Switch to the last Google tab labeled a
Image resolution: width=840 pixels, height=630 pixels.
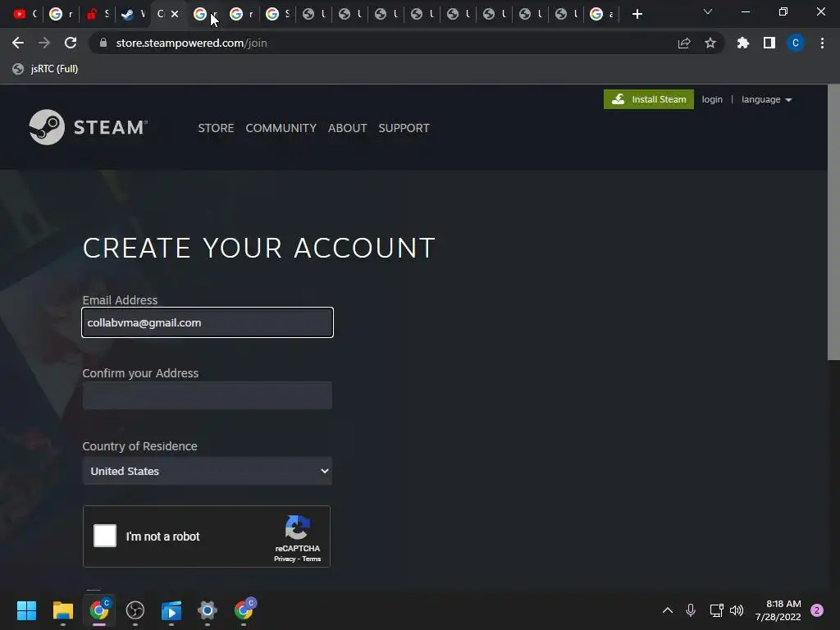pyautogui.click(x=601, y=14)
